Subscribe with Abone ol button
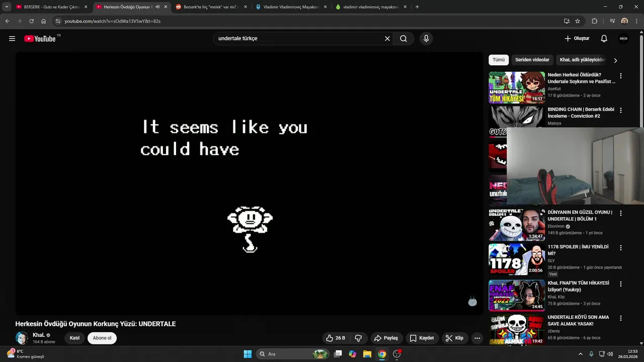644x362 pixels. pyautogui.click(x=102, y=338)
